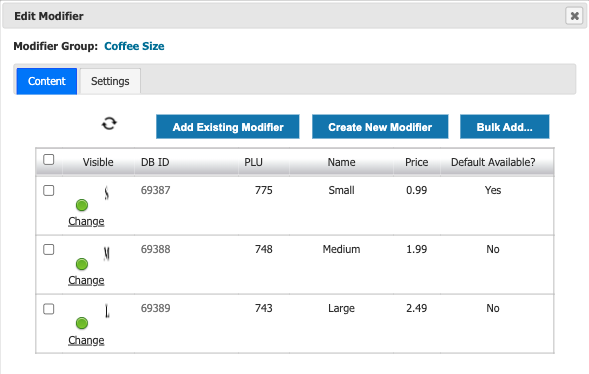Click PLU value 743

[264, 308]
